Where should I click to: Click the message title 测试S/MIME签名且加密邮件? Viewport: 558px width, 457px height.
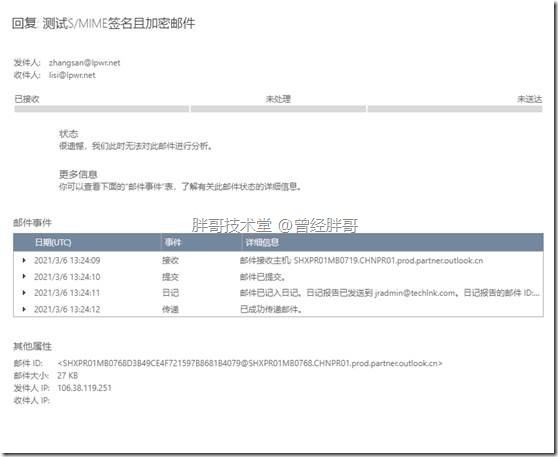tap(119, 23)
